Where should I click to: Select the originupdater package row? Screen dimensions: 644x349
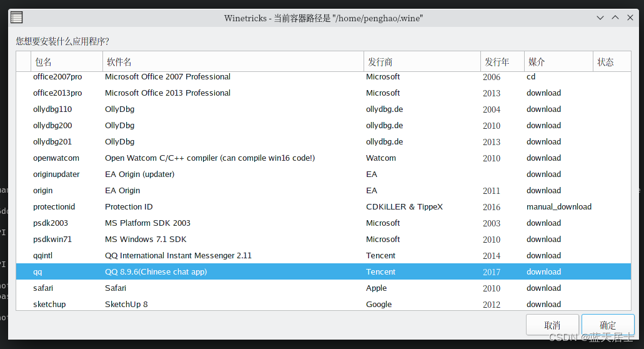click(x=323, y=174)
